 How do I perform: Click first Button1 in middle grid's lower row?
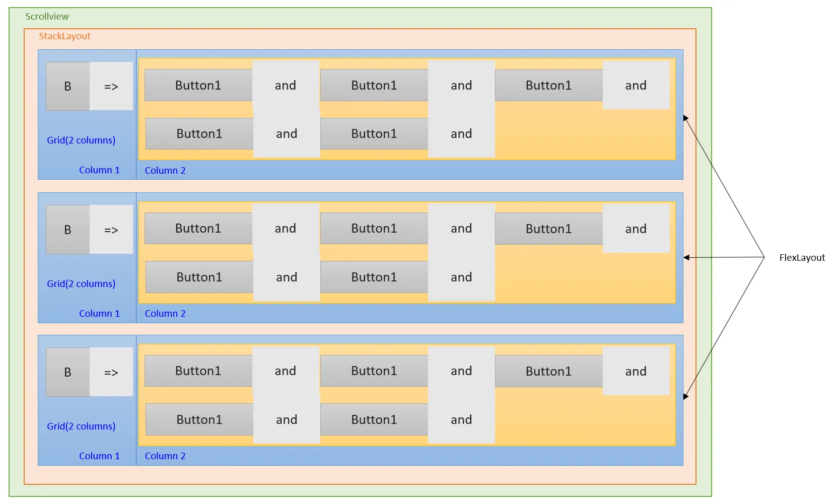[x=199, y=277]
